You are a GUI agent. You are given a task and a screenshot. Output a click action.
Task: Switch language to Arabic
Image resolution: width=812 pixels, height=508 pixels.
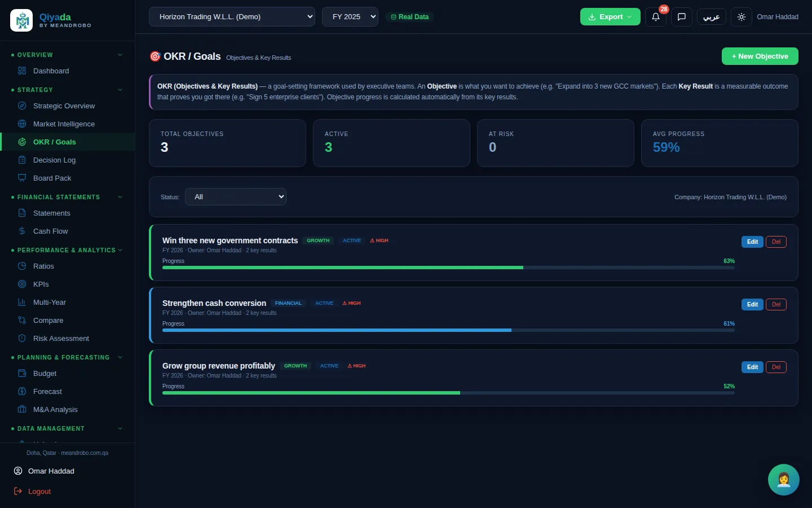click(x=711, y=17)
